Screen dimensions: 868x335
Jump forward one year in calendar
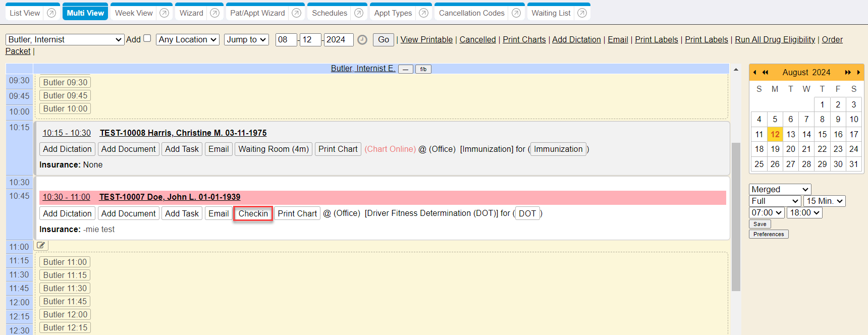coord(848,73)
